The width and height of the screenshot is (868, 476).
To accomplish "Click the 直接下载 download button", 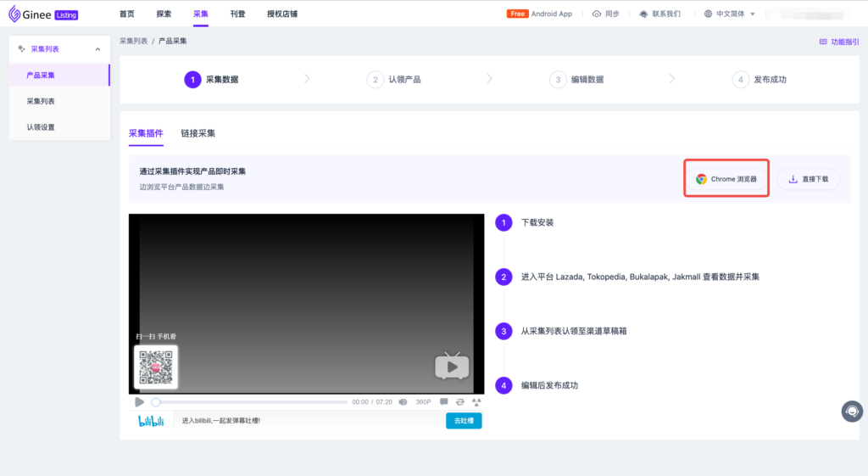I will coord(808,179).
